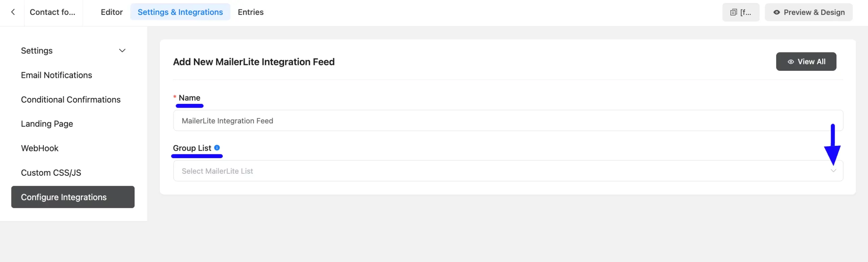Open Email Notifications settings
Image resolution: width=868 pixels, height=262 pixels.
57,75
